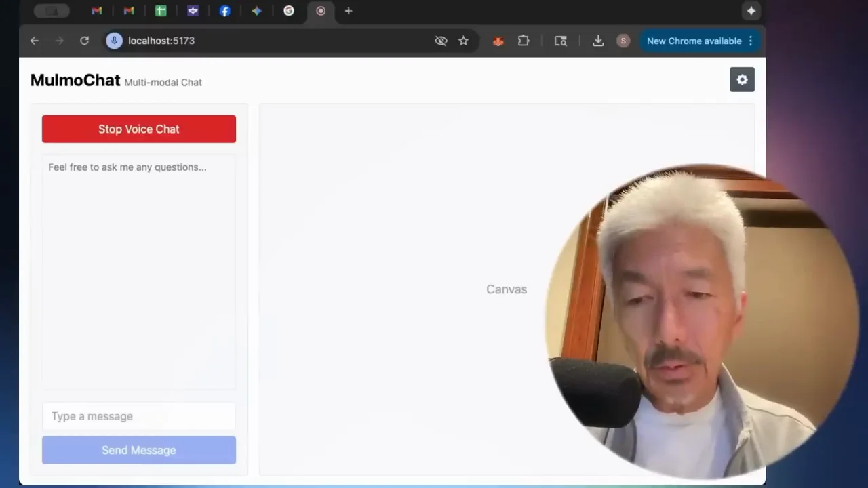Click the crossed-out eye icon
Image resolution: width=868 pixels, height=488 pixels.
click(x=441, y=41)
